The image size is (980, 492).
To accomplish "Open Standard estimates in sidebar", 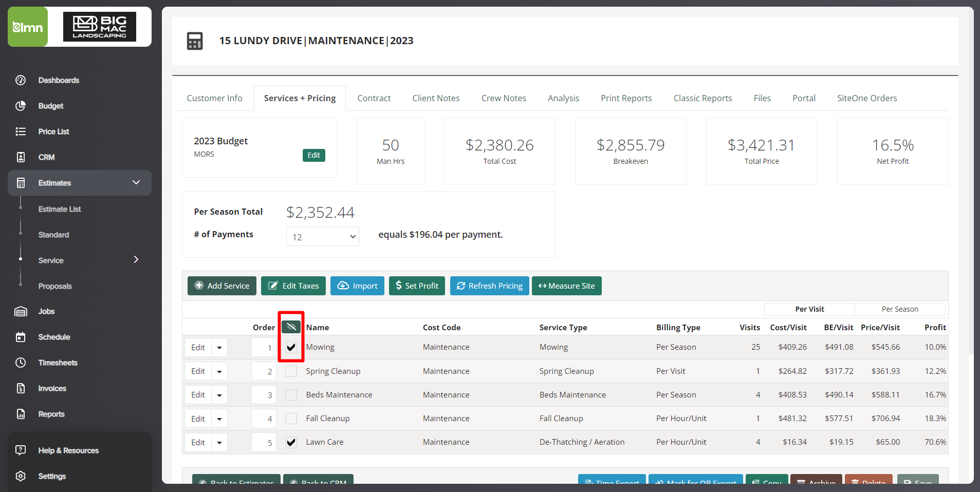I will click(x=53, y=235).
